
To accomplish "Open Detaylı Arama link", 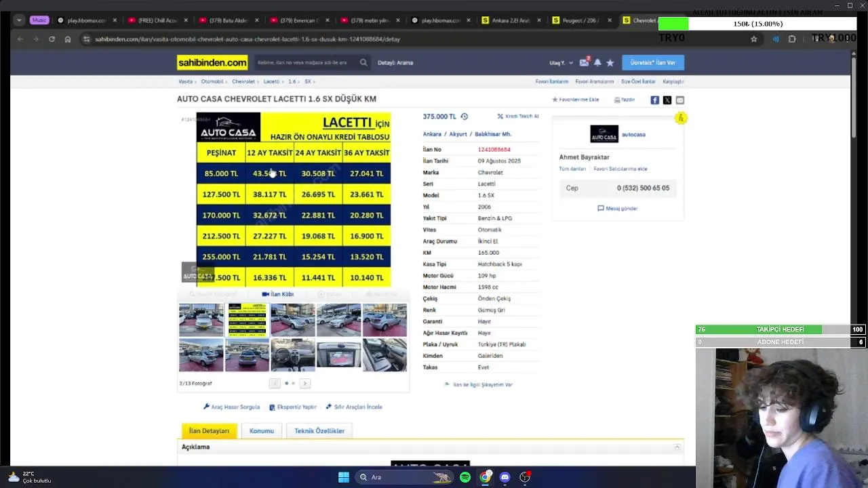I will coord(395,62).
